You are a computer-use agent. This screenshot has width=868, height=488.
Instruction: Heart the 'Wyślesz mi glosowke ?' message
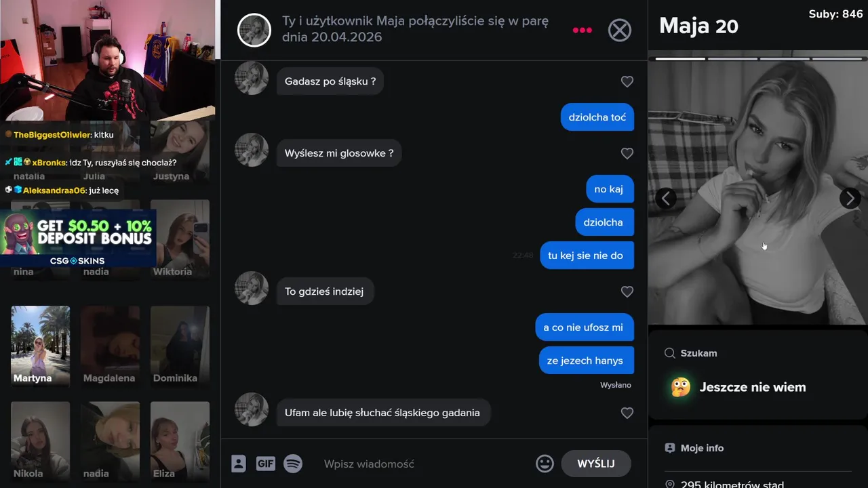pos(627,153)
